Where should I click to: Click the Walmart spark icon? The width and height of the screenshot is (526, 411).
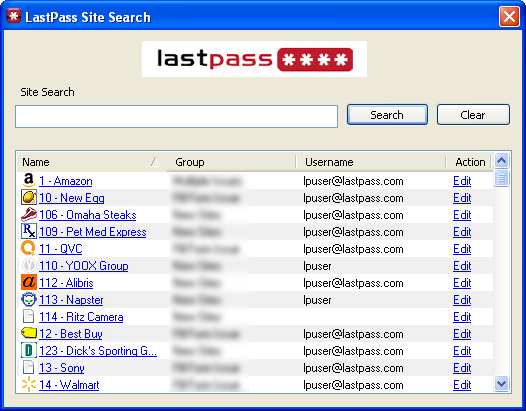tap(29, 384)
